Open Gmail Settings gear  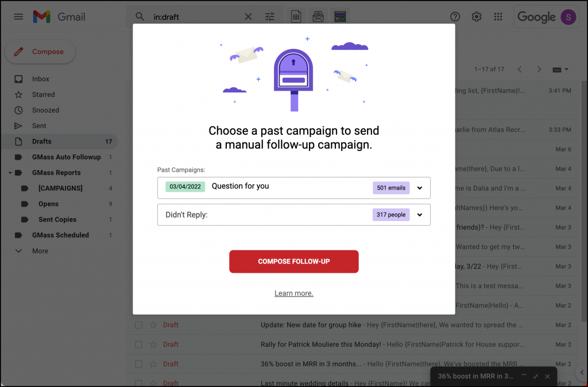coord(477,17)
